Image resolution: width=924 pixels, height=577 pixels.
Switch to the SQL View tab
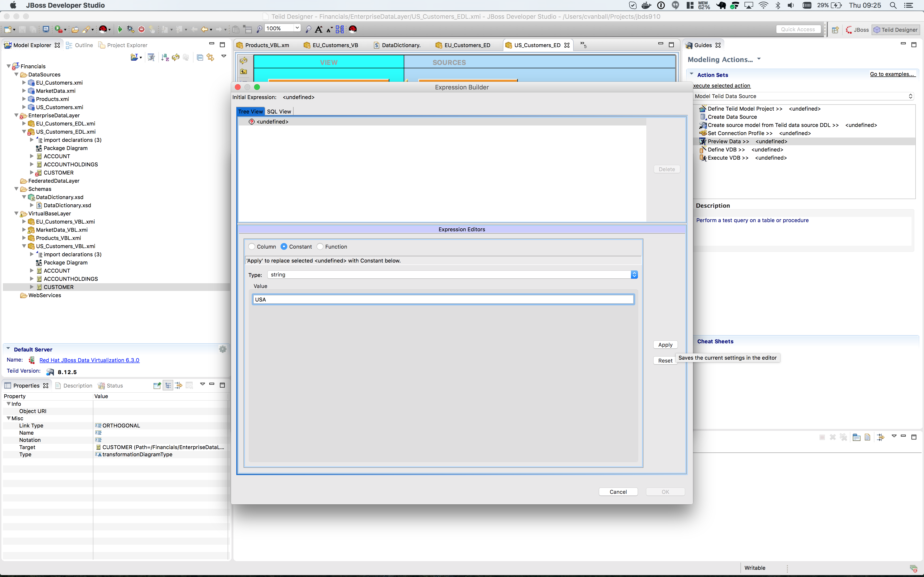[x=279, y=111]
